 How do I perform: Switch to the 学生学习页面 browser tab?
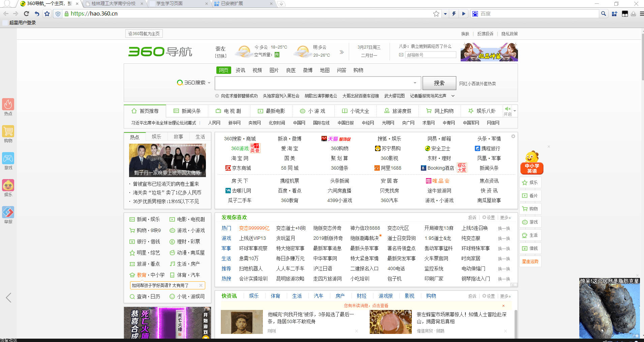179,4
